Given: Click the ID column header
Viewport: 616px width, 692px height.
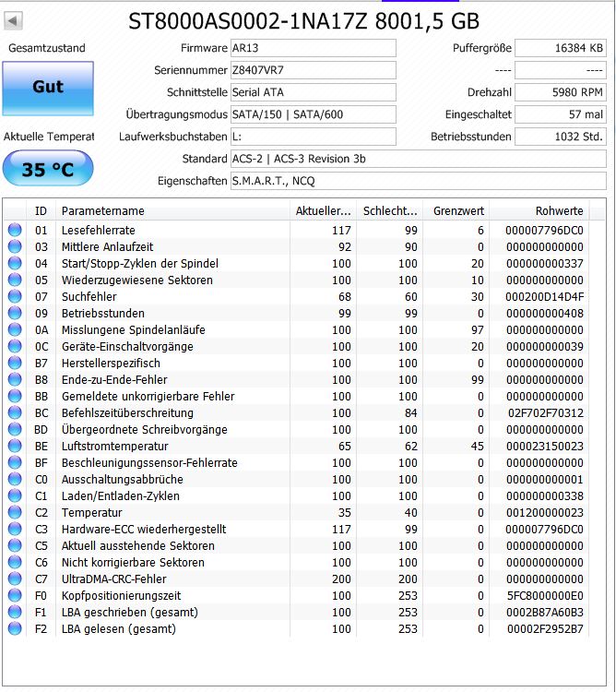Looking at the screenshot, I should tap(41, 211).
